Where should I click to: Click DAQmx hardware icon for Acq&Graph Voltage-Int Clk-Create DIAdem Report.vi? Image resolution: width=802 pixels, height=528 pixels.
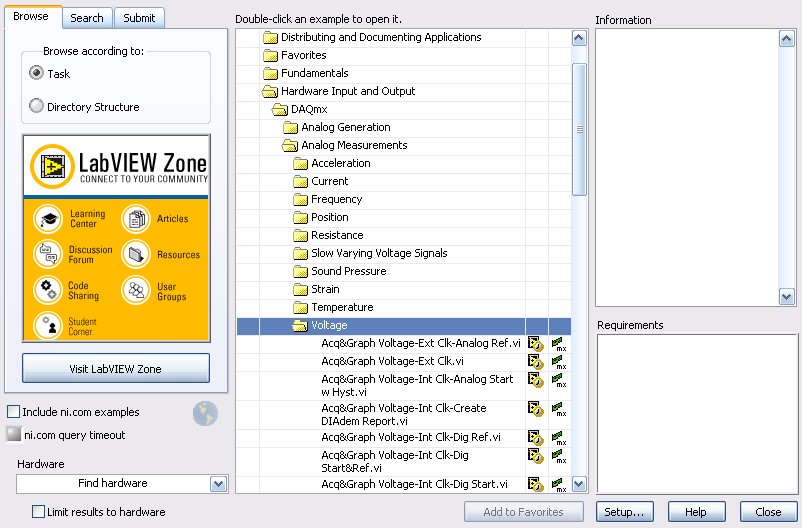click(559, 409)
